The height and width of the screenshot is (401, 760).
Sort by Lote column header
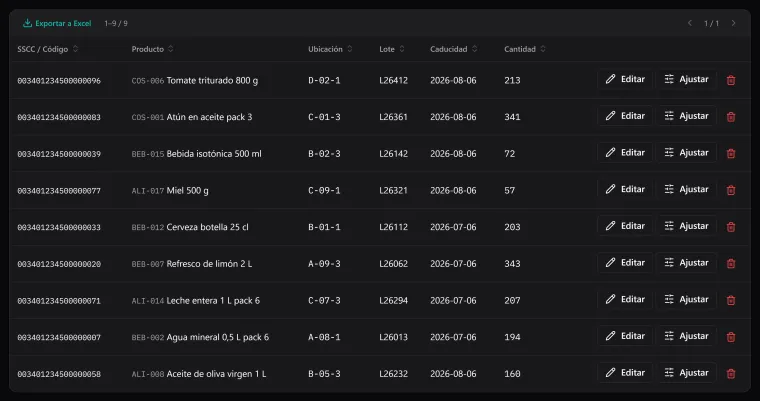pyautogui.click(x=392, y=49)
